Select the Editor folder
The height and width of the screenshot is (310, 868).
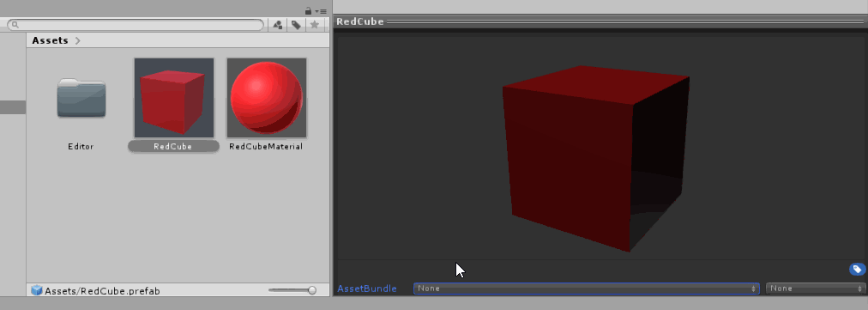(x=81, y=99)
